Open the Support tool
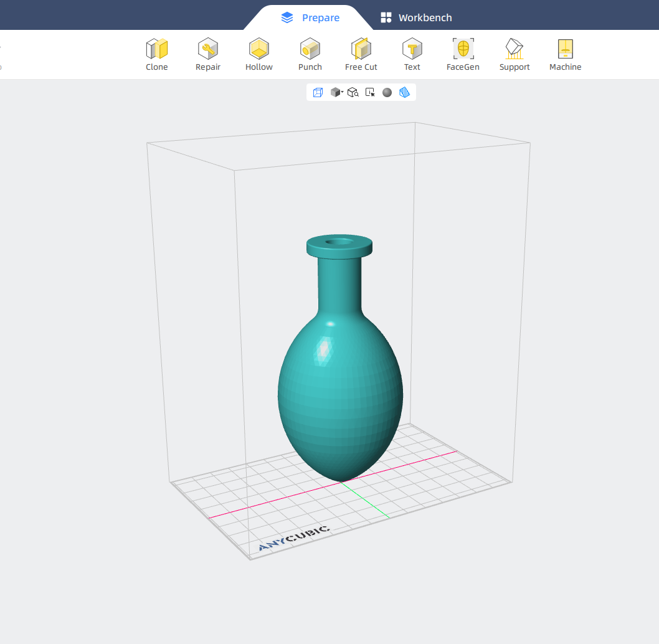The height and width of the screenshot is (644, 659). [x=514, y=55]
